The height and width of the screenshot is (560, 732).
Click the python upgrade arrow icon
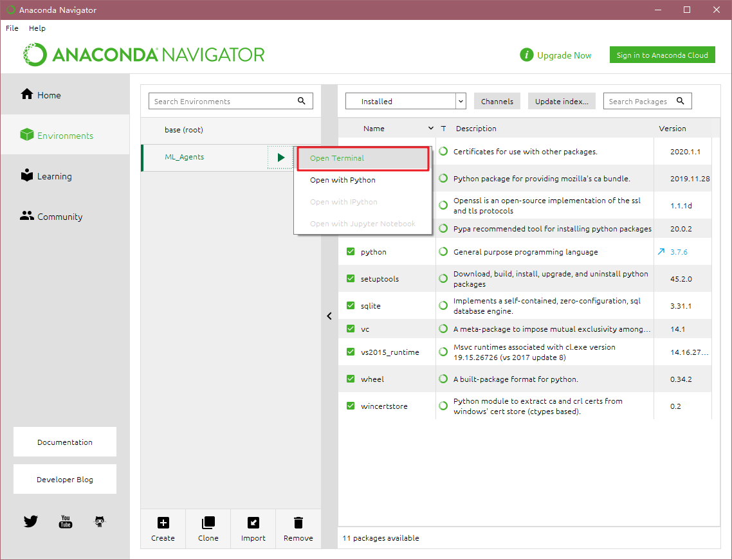pos(661,251)
